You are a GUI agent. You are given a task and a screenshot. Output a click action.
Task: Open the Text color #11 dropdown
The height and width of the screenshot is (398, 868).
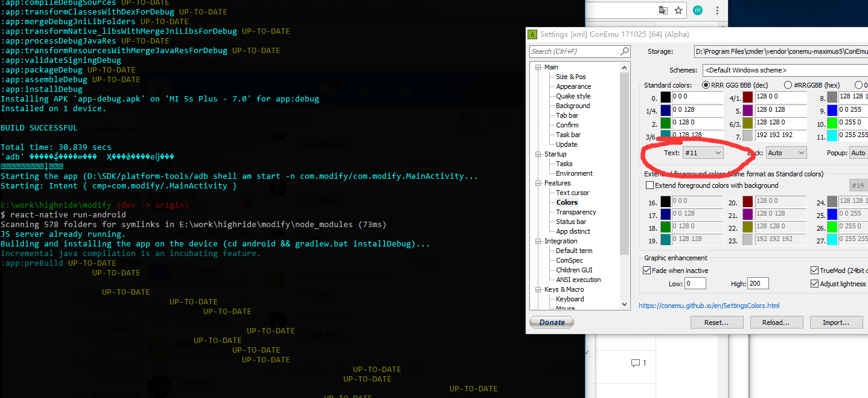point(703,153)
